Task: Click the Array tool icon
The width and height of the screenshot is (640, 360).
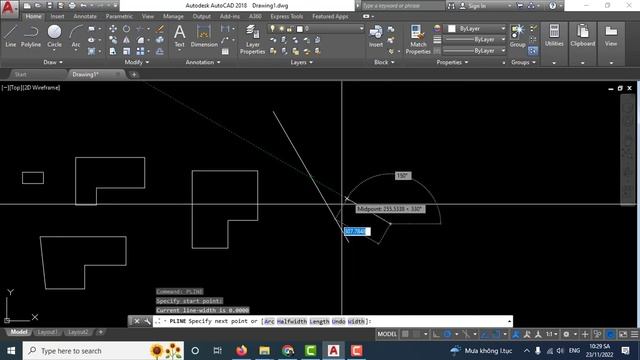Action: (x=140, y=51)
